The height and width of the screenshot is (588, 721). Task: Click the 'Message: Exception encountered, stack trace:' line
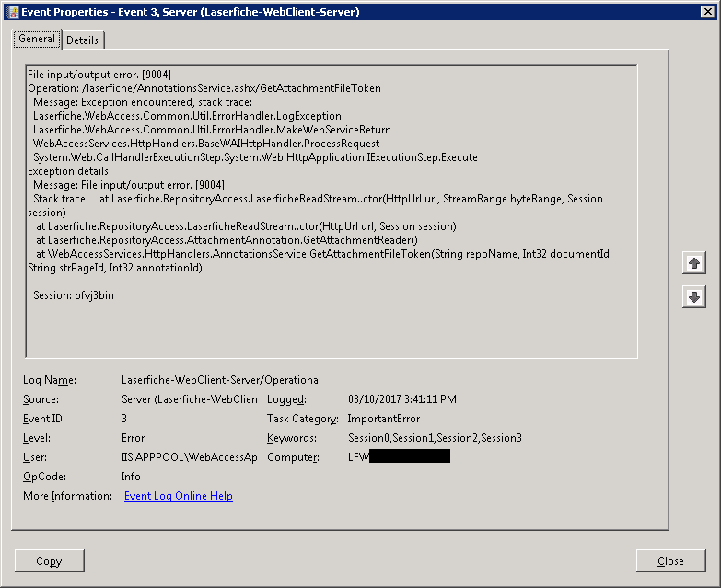pos(143,102)
